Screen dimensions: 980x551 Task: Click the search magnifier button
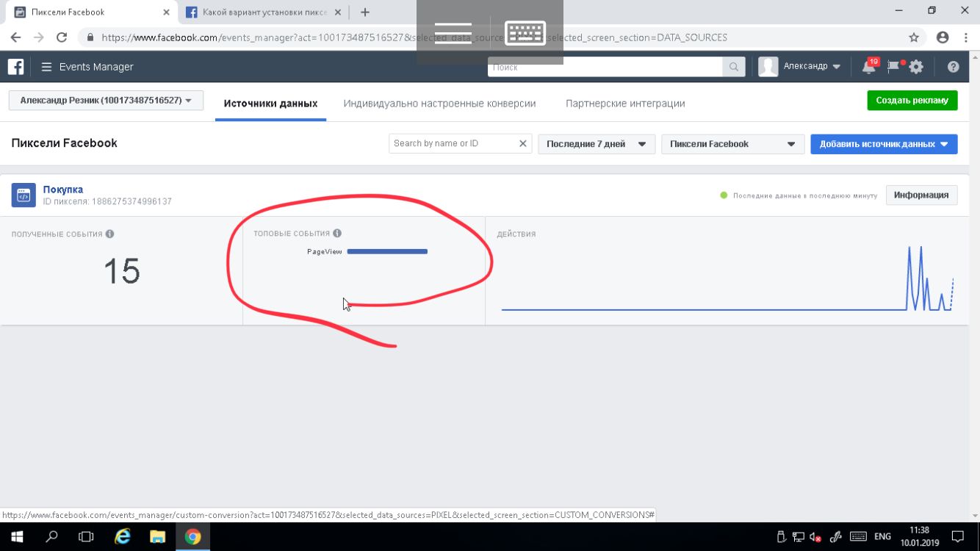(733, 67)
